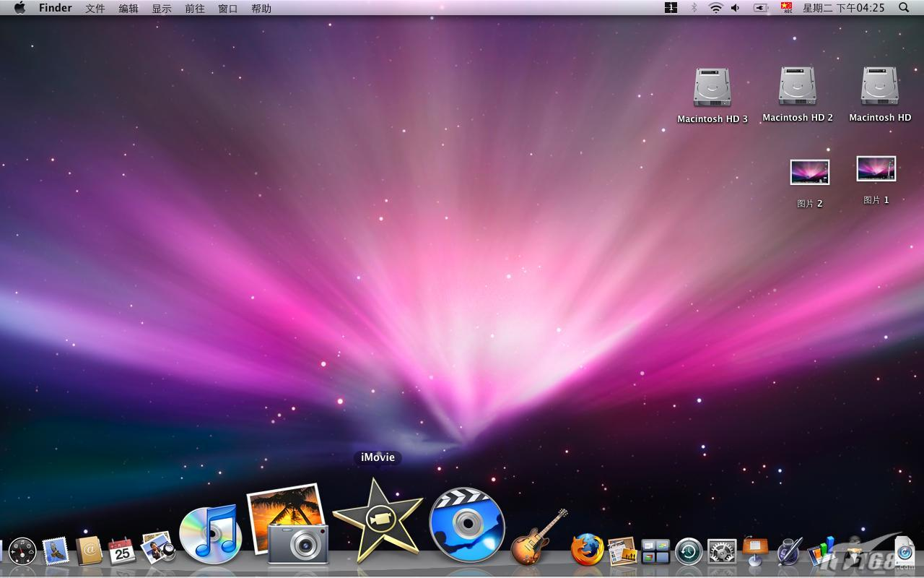Screen dimensions: 924x578
Task: Open iCal calendar showing 25
Action: pyautogui.click(x=122, y=551)
